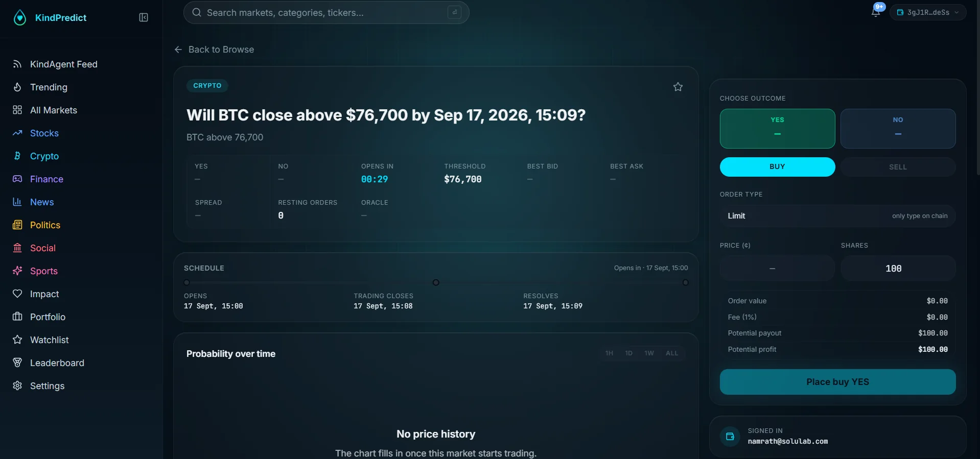Viewport: 980px width, 459px height.
Task: Select the NO outcome
Action: click(898, 129)
